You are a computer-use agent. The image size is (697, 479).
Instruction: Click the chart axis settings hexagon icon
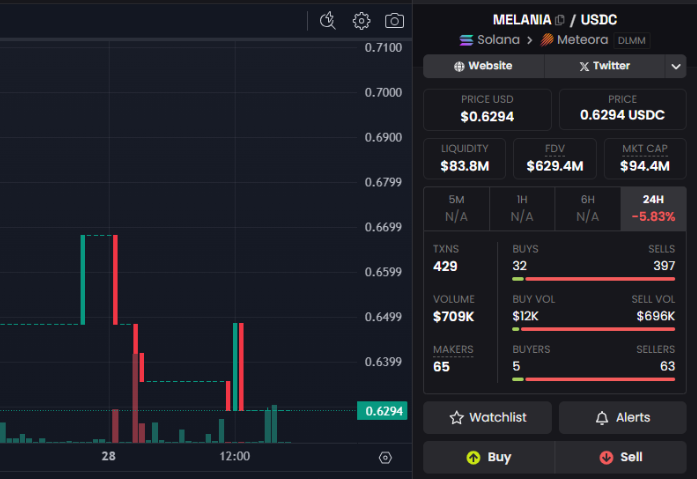385,458
